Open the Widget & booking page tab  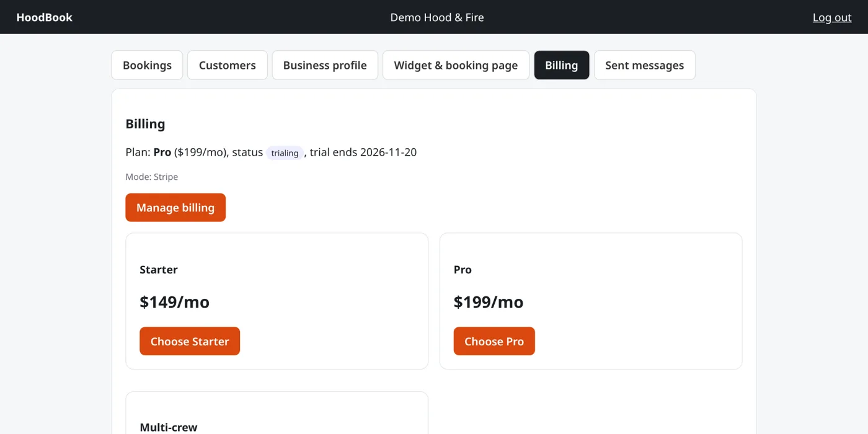[456, 65]
